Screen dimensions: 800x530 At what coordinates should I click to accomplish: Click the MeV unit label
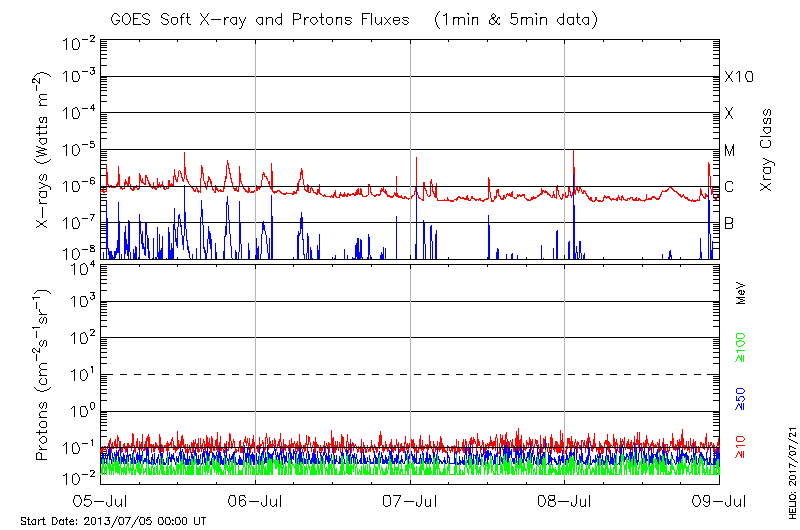tap(742, 292)
